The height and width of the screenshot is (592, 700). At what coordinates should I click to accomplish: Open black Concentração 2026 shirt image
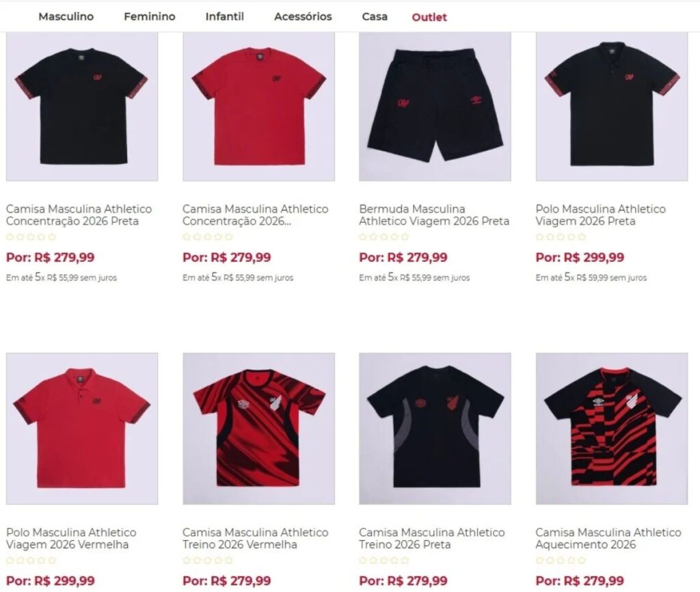82,106
